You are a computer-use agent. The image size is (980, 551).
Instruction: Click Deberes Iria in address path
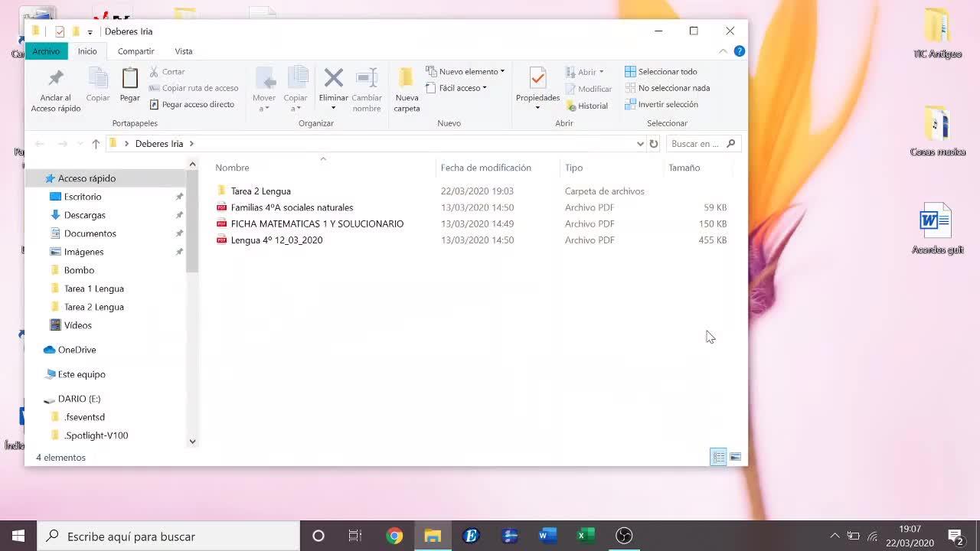click(x=159, y=144)
